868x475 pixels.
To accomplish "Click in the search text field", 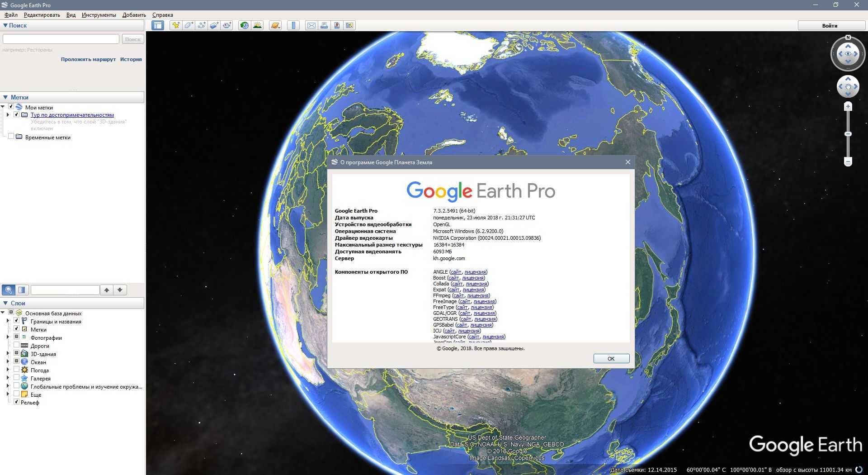I will click(61, 39).
